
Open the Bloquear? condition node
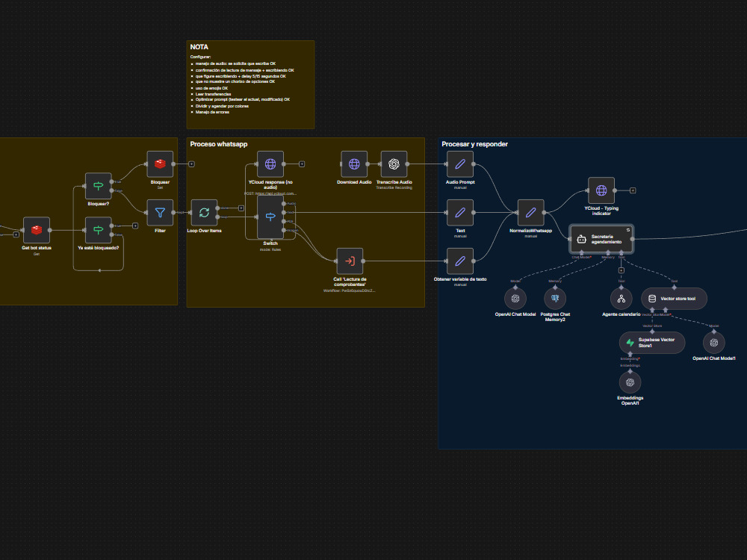[98, 186]
